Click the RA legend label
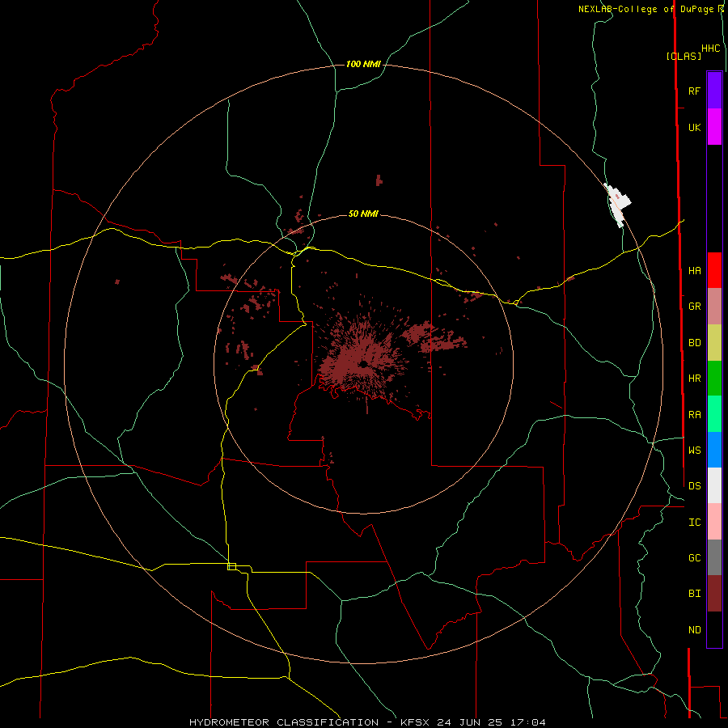Screen dimensions: 728x728 pos(694,415)
